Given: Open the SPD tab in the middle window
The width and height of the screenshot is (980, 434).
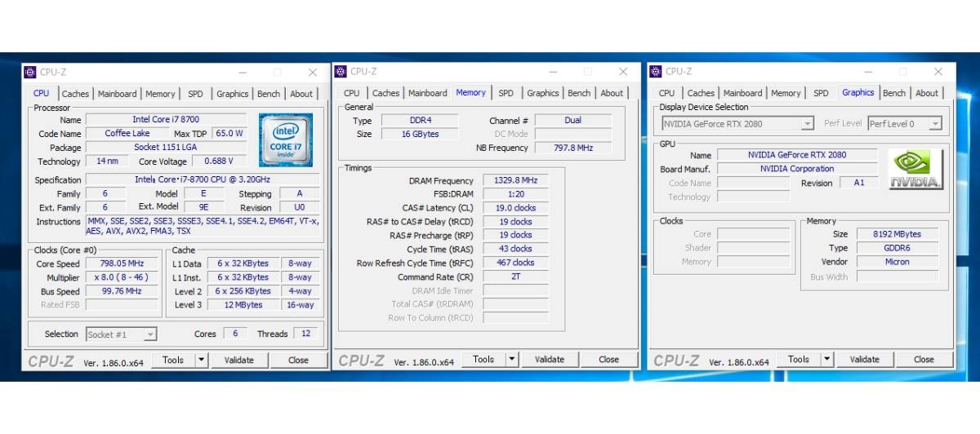Looking at the screenshot, I should pyautogui.click(x=506, y=93).
